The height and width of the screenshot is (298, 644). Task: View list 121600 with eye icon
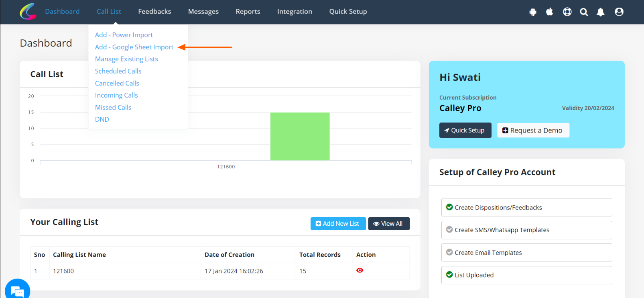tap(360, 270)
